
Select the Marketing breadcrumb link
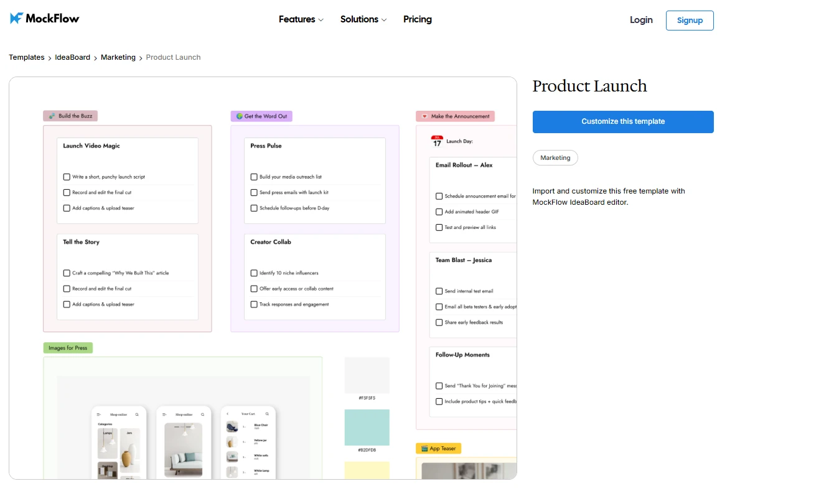pyautogui.click(x=118, y=57)
